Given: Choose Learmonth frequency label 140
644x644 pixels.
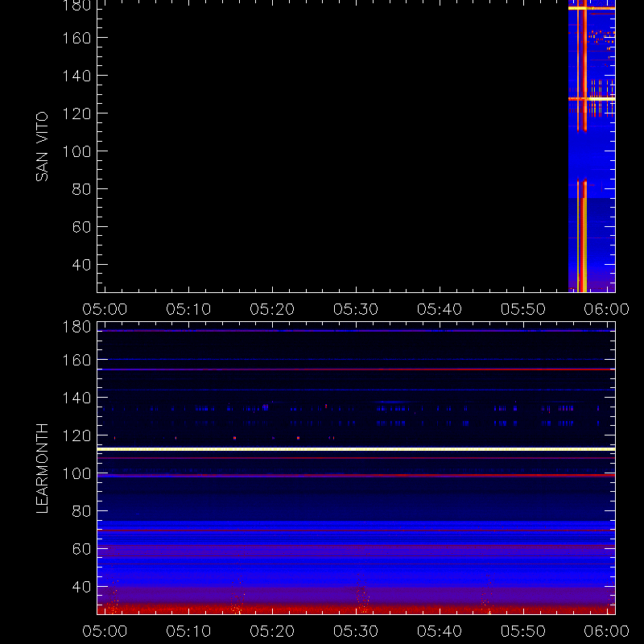Looking at the screenshot, I should click(x=76, y=398).
